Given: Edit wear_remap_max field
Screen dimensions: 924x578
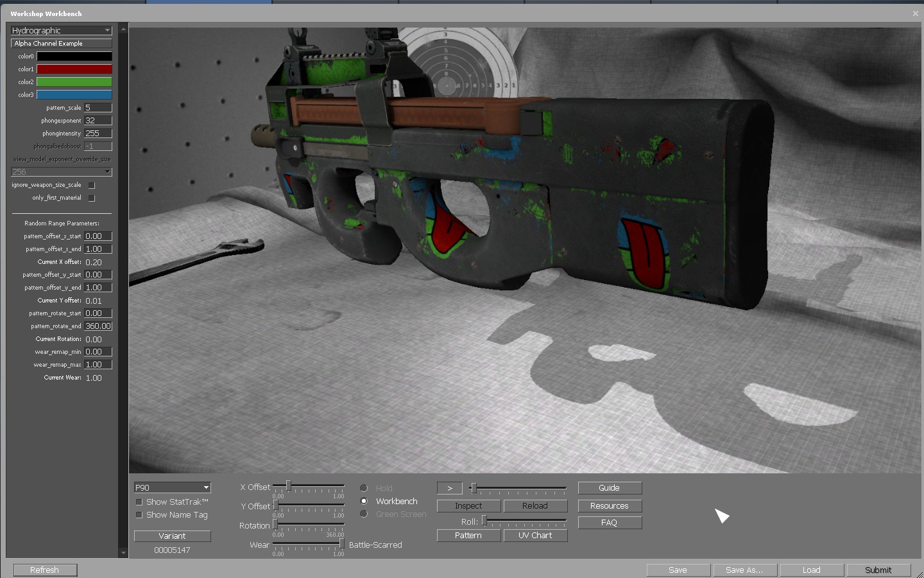Looking at the screenshot, I should pyautogui.click(x=98, y=364).
